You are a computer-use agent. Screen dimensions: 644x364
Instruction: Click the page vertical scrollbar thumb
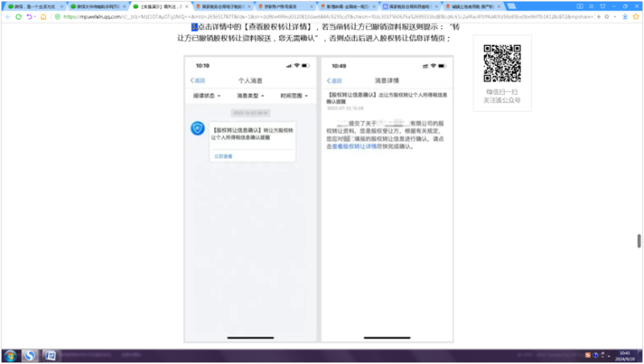coord(640,242)
